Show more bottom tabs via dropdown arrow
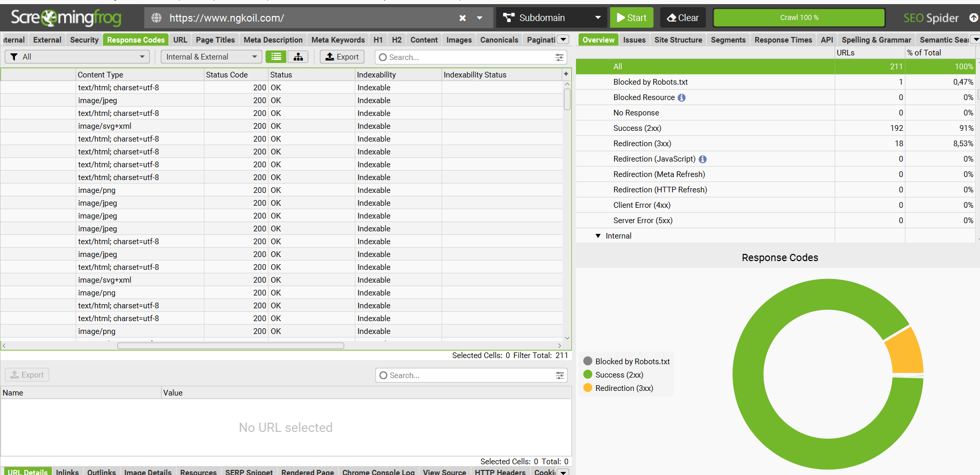Viewport: 980px width, 475px height. click(563, 472)
